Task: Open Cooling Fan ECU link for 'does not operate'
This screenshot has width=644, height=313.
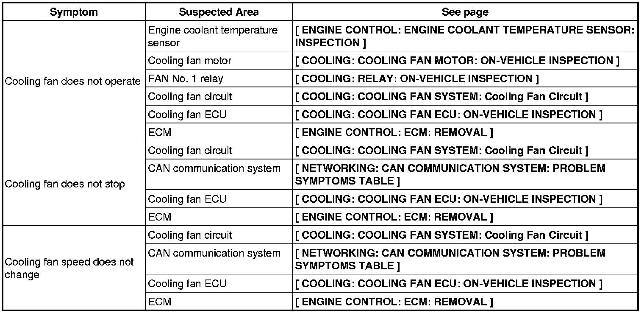Action: (448, 115)
